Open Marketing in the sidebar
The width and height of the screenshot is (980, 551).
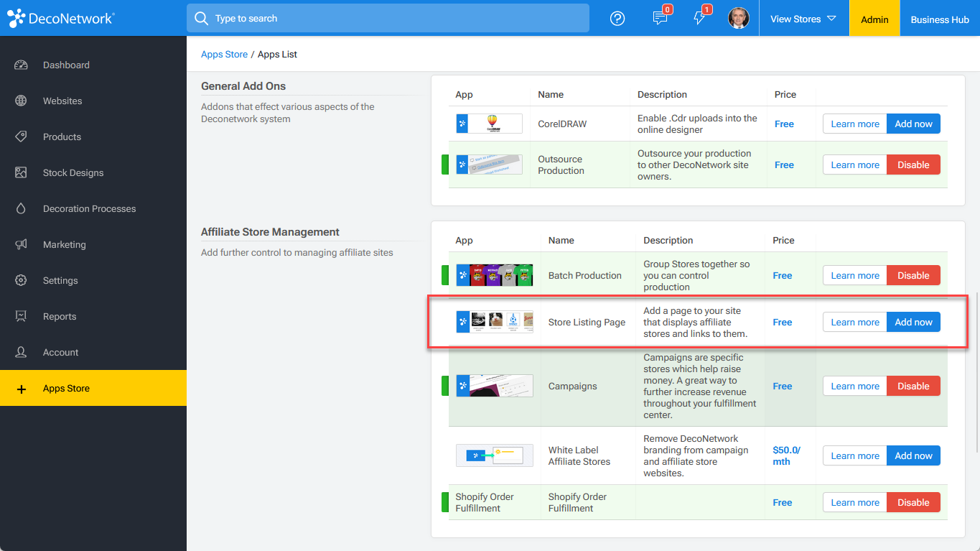[93, 244]
